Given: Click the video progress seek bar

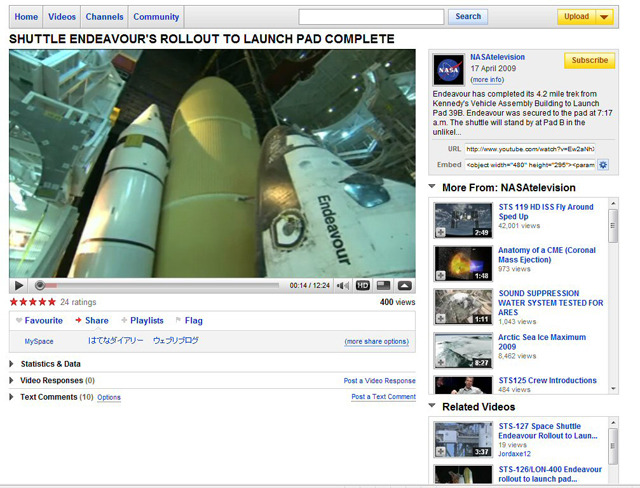Looking at the screenshot, I should [x=158, y=286].
